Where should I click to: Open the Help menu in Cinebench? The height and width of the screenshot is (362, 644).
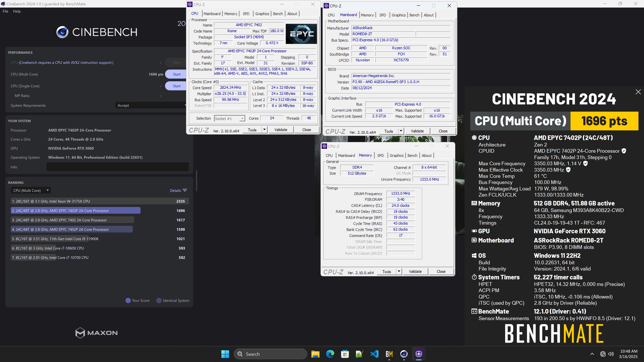coord(17,11)
